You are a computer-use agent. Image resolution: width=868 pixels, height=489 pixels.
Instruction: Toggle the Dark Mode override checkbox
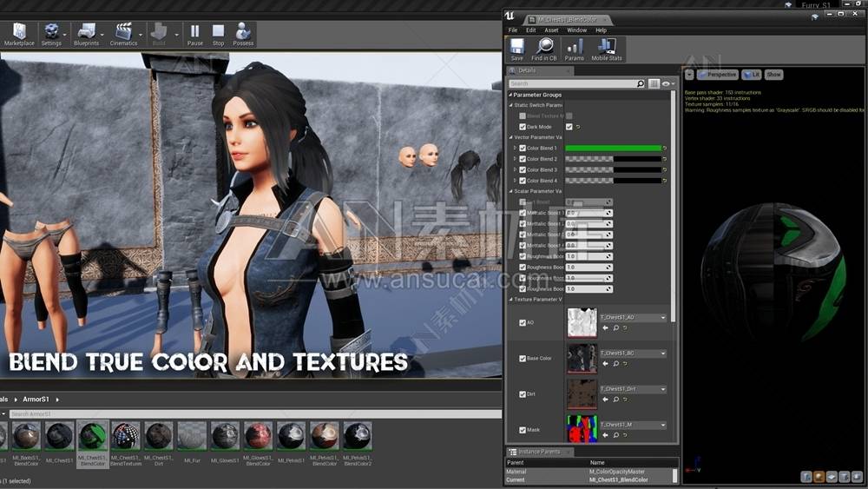[523, 127]
